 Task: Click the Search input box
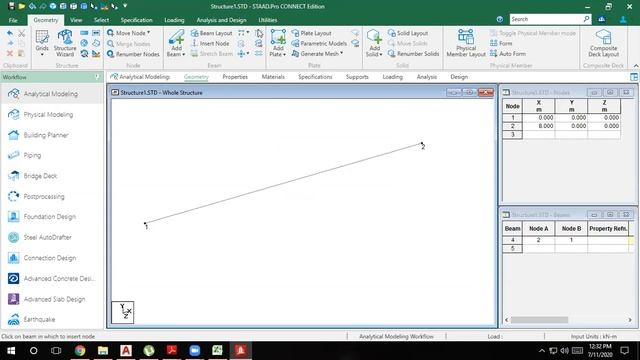pyautogui.click(x=545, y=19)
